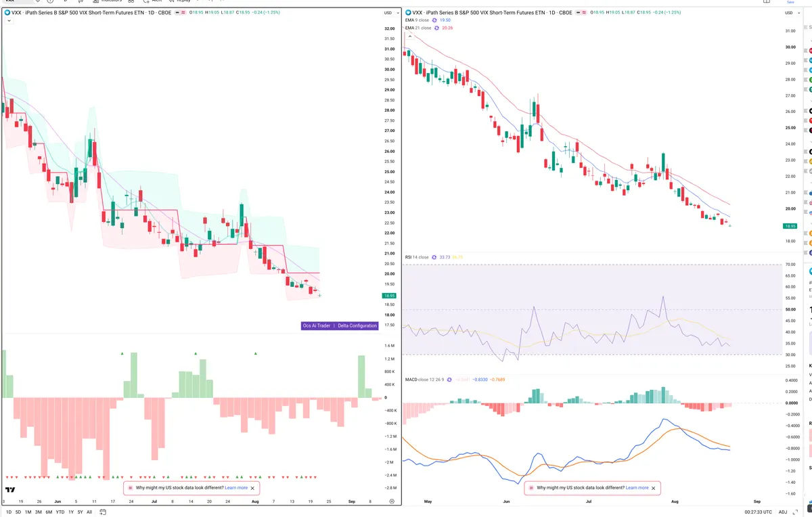This screenshot has height=517, width=812.
Task: Toggle ADJ adjustment at bottom right
Action: point(783,512)
